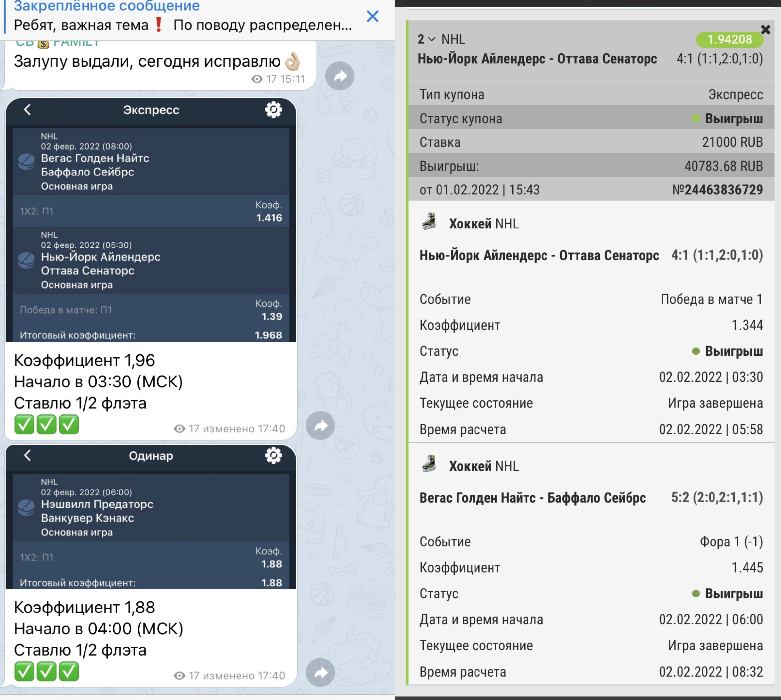Click the second Хоккей NHL skate icon

[x=429, y=464]
